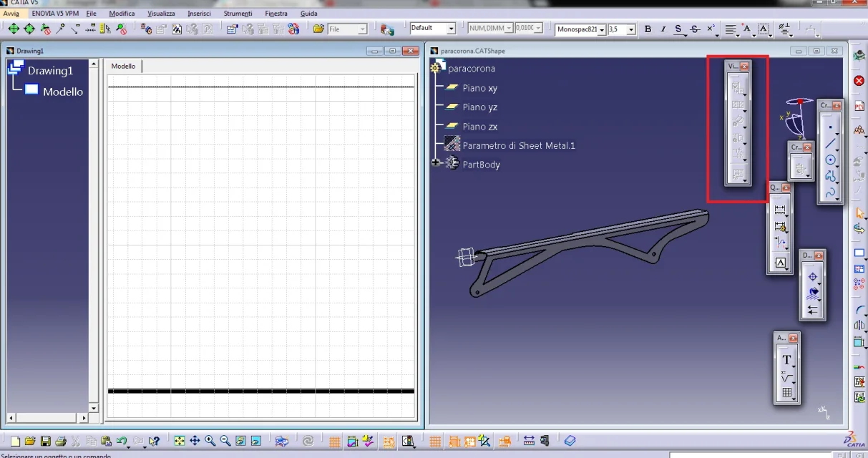The image size is (868, 458).
Task: Click the Update refresh icon
Action: pos(308,442)
